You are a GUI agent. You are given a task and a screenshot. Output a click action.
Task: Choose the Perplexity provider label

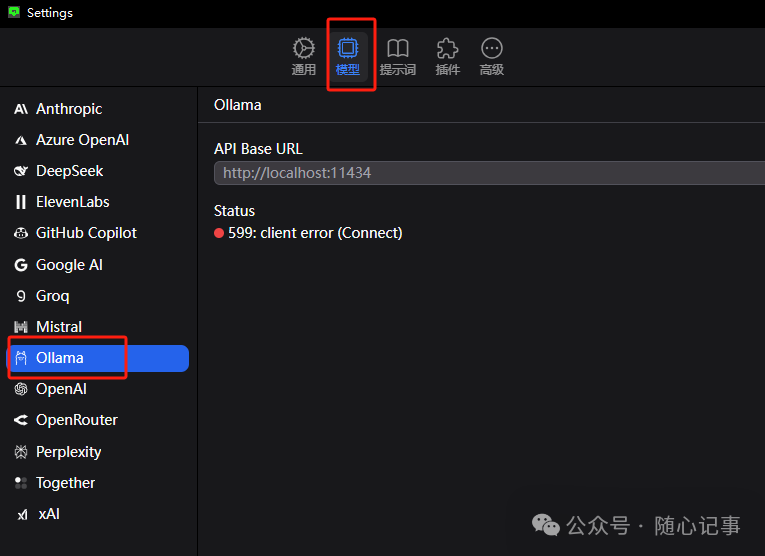pos(68,452)
